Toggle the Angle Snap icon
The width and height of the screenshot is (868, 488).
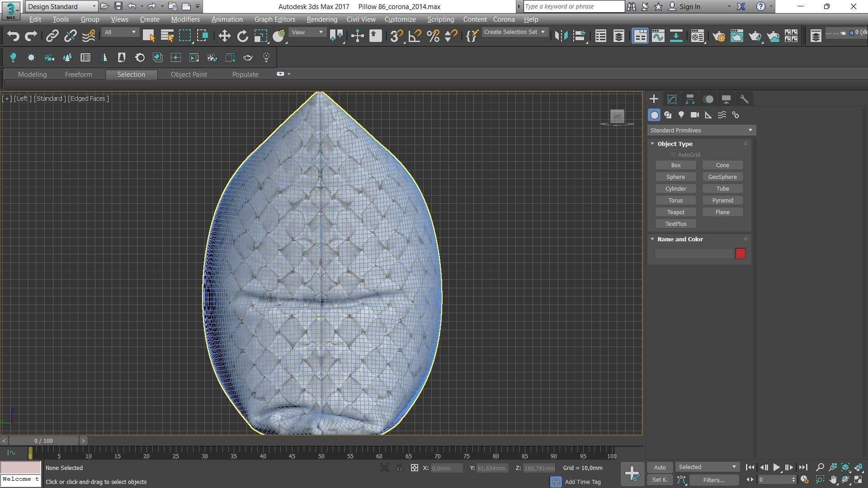click(x=415, y=36)
